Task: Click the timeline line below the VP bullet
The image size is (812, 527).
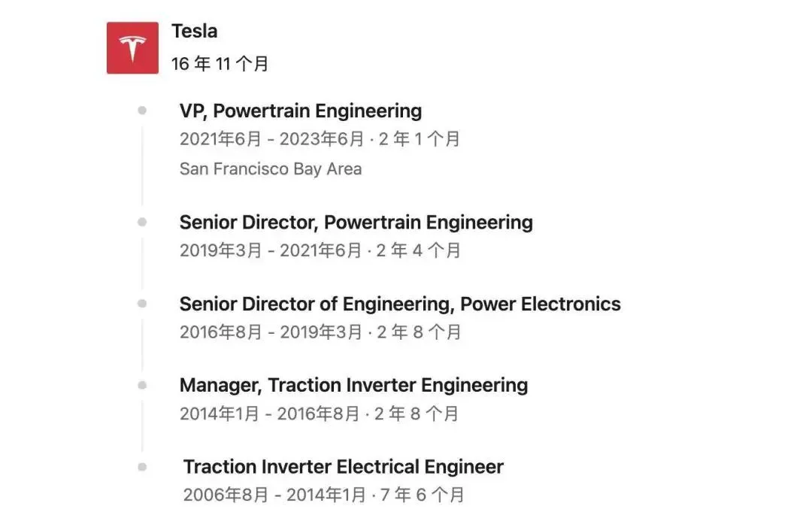Action: (142, 165)
